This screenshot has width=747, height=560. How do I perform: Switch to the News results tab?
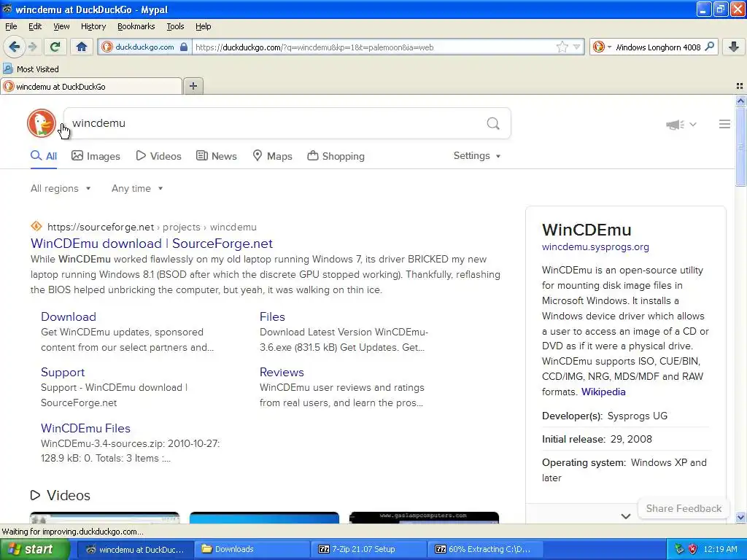pos(217,156)
